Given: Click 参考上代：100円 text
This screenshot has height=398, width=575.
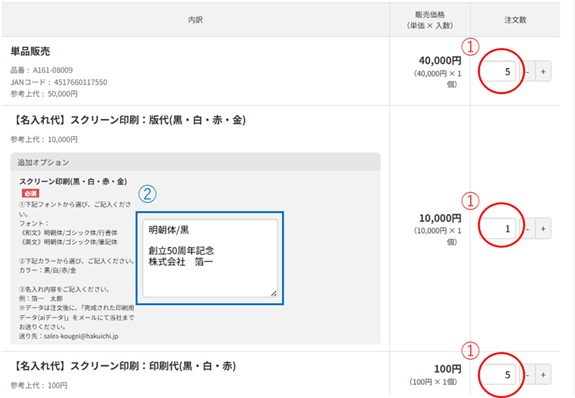Looking at the screenshot, I should [39, 386].
